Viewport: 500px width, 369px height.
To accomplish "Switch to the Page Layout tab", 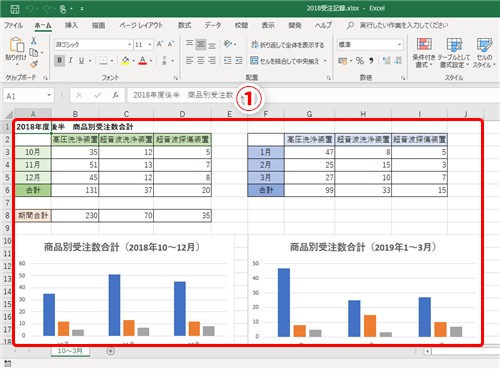I will pyautogui.click(x=141, y=25).
